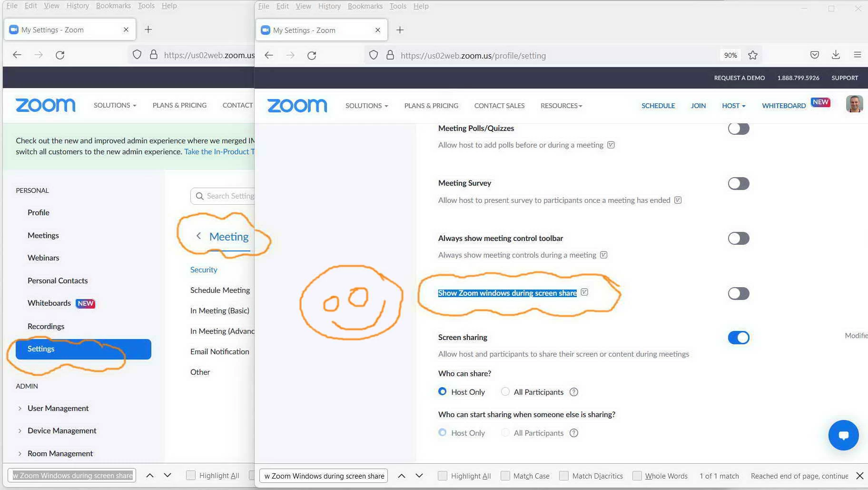Open Firefox downloads panel
Viewport: 868px width, 490px height.
836,55
